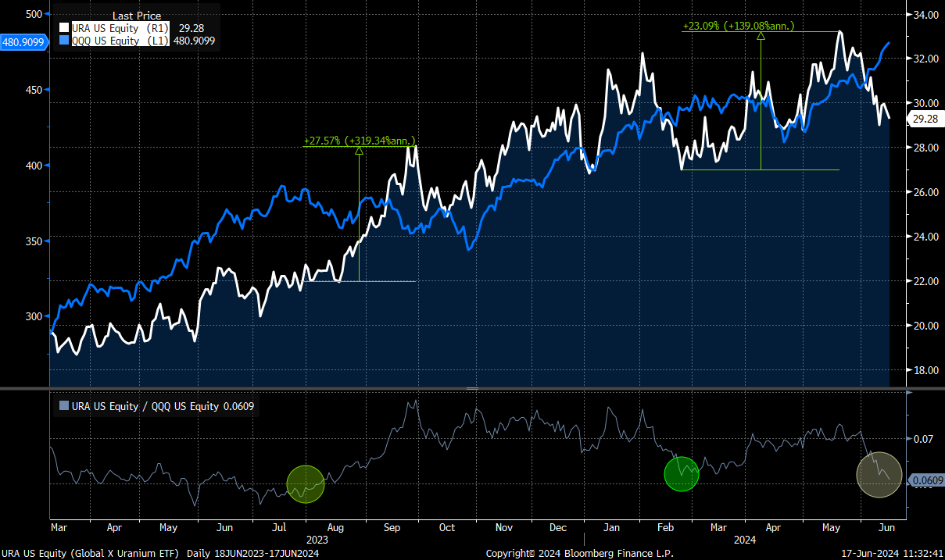Click the 2023 year label on time axis
The width and height of the screenshot is (945, 560).
tap(317, 539)
